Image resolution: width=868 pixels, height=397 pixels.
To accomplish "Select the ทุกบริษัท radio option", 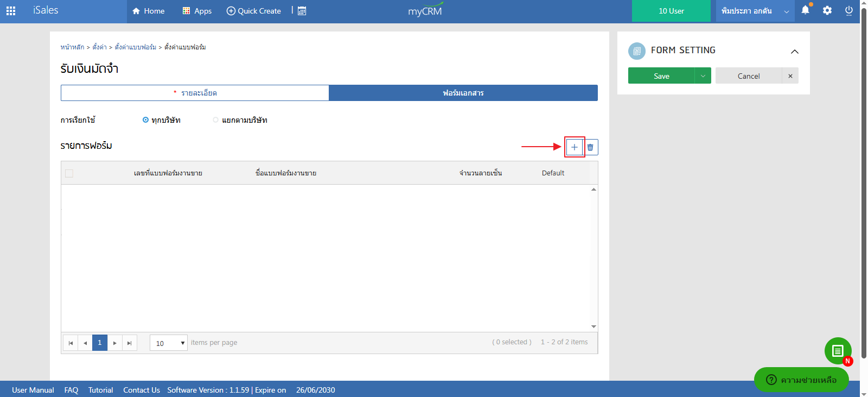I will tap(145, 120).
